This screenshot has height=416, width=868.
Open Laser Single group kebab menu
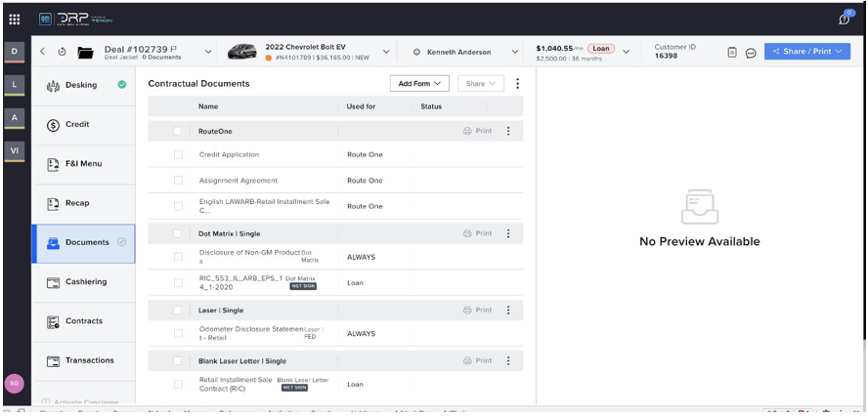tap(508, 310)
